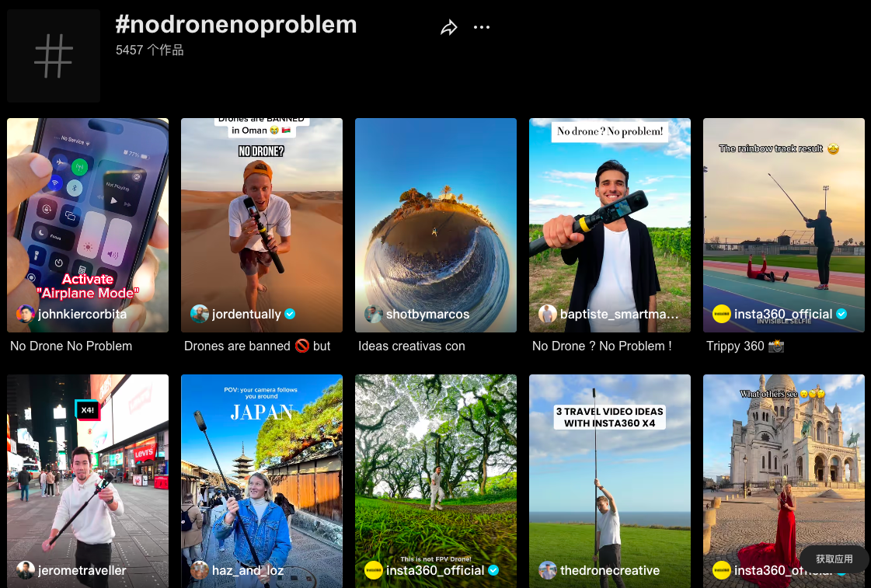Open baptiste_smartma's No drone video
871x588 pixels.
tap(610, 225)
